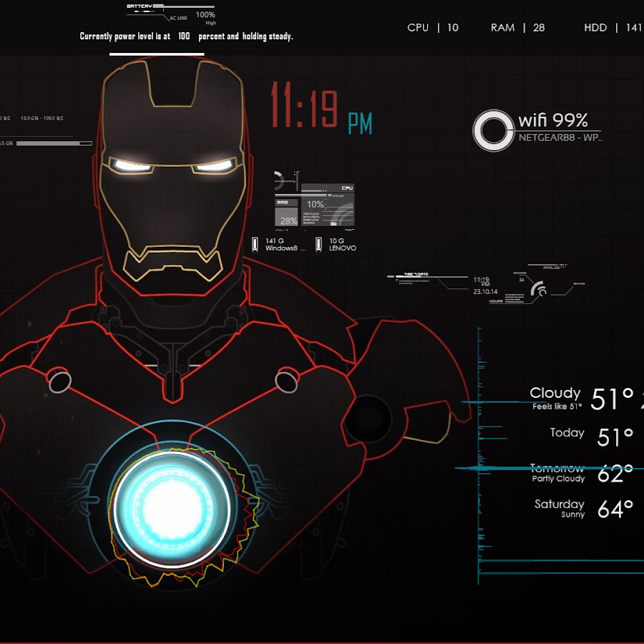This screenshot has height=644, width=644.
Task: Click the glowing arc reactor visualizer
Action: [172, 507]
